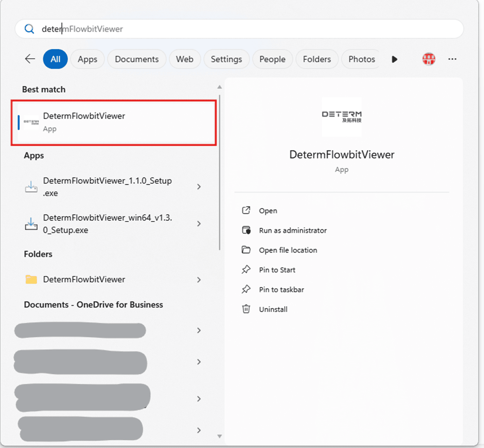
Task: Switch to the People filter tab
Action: (x=272, y=59)
